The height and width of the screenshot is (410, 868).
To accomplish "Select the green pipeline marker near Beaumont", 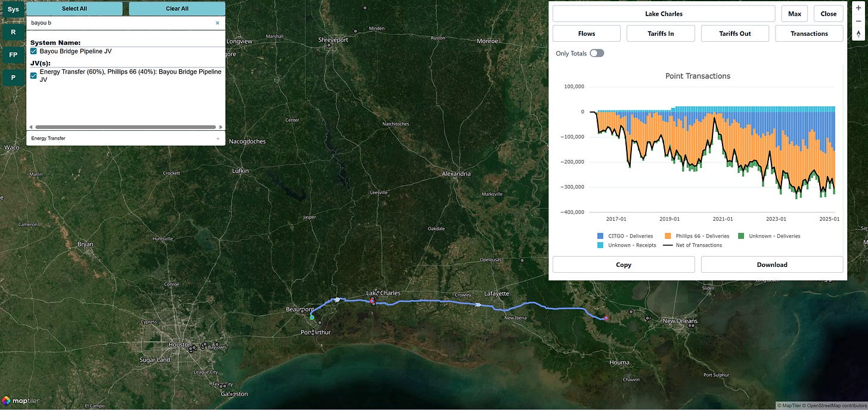I will coord(311,317).
